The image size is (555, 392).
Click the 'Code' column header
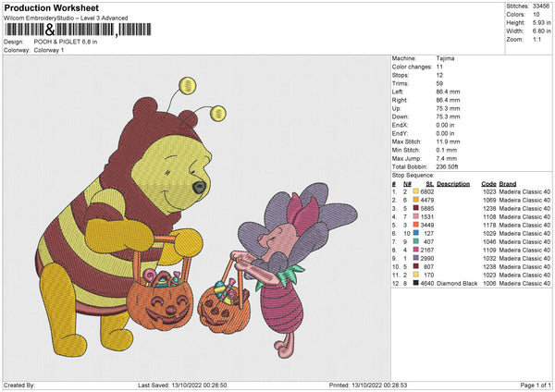click(488, 184)
